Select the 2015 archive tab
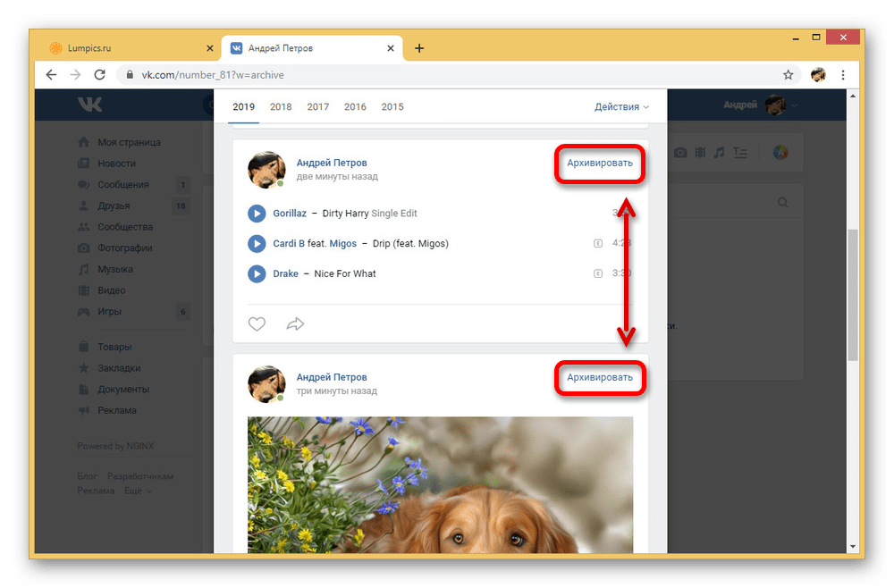Screen dimensions: 894x588 point(392,107)
